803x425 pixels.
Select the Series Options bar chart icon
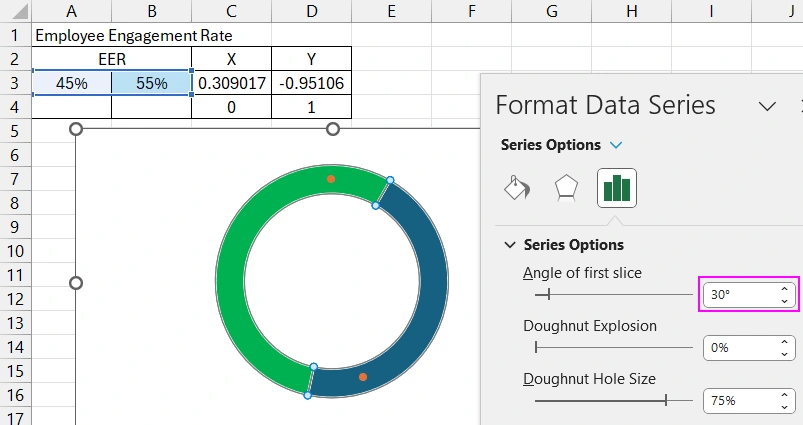[617, 188]
